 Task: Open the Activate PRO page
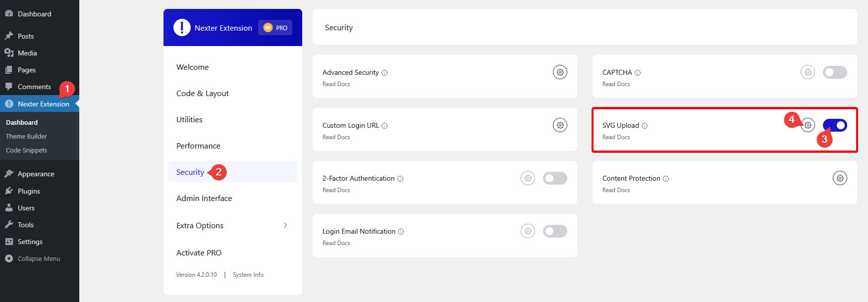[199, 252]
